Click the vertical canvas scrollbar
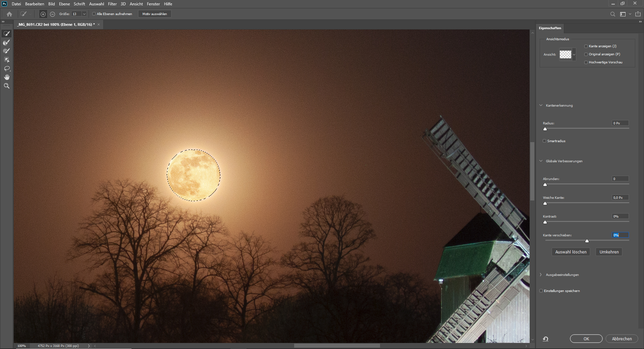Viewport: 644px width, 349px height. [532, 171]
